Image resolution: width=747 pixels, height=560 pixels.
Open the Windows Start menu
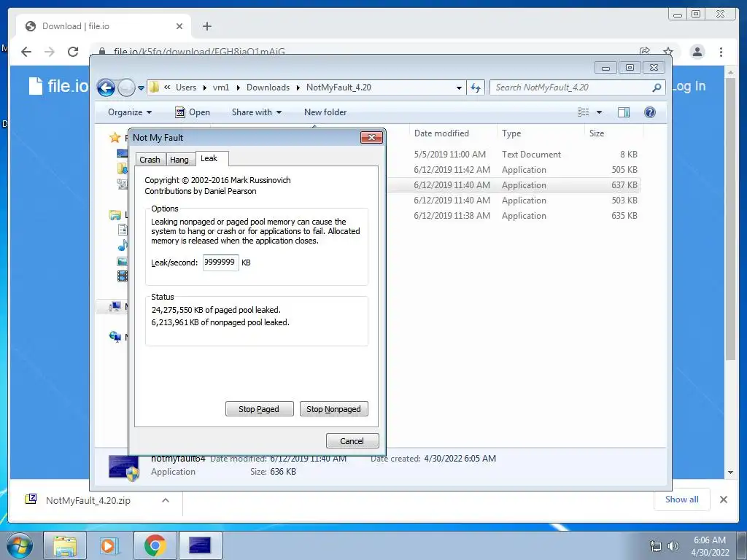click(x=20, y=545)
